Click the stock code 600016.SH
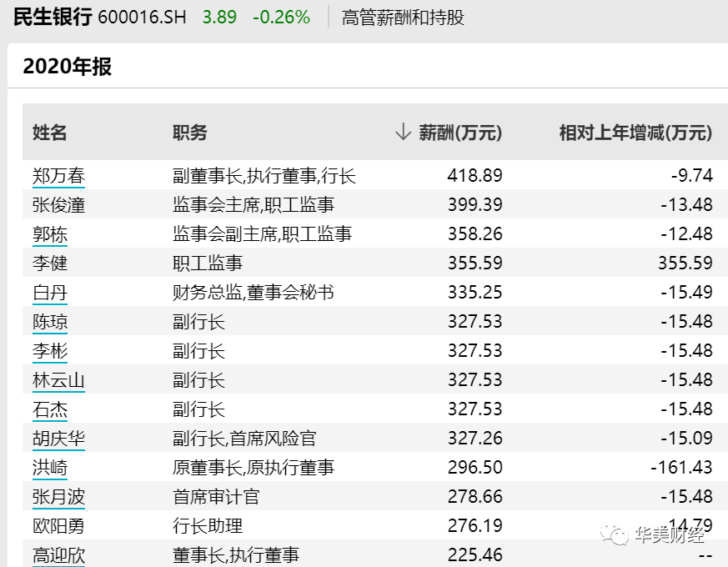The height and width of the screenshot is (567, 728). click(x=142, y=18)
